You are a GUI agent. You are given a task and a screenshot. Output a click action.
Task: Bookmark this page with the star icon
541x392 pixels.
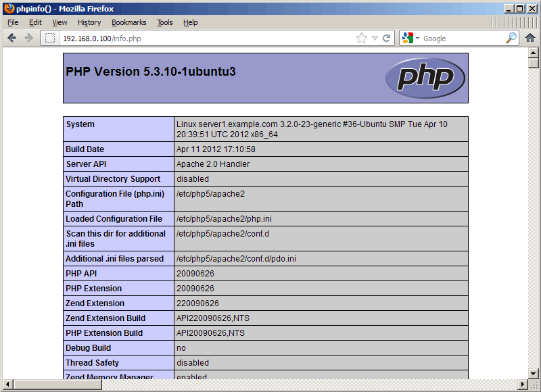[x=362, y=38]
